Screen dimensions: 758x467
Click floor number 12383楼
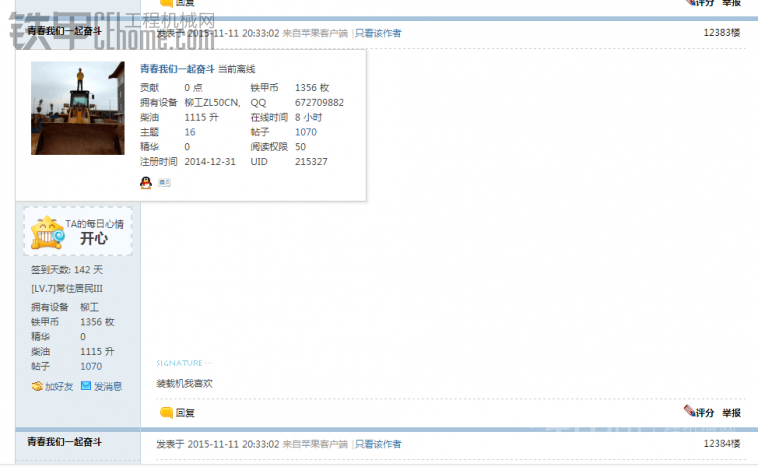pyautogui.click(x=722, y=32)
